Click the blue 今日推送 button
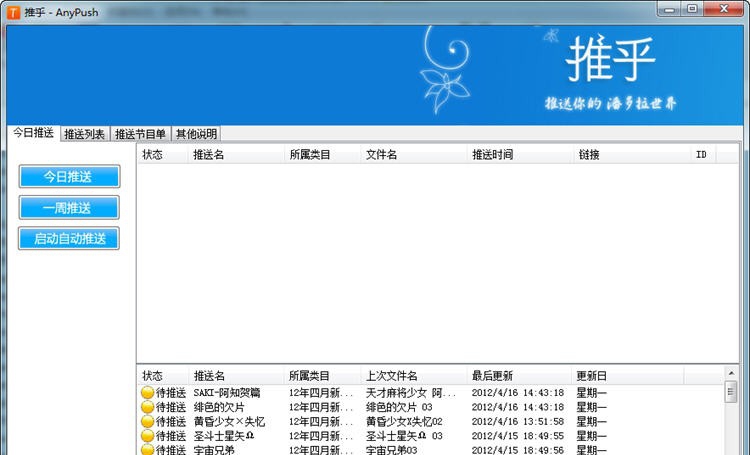 point(69,177)
